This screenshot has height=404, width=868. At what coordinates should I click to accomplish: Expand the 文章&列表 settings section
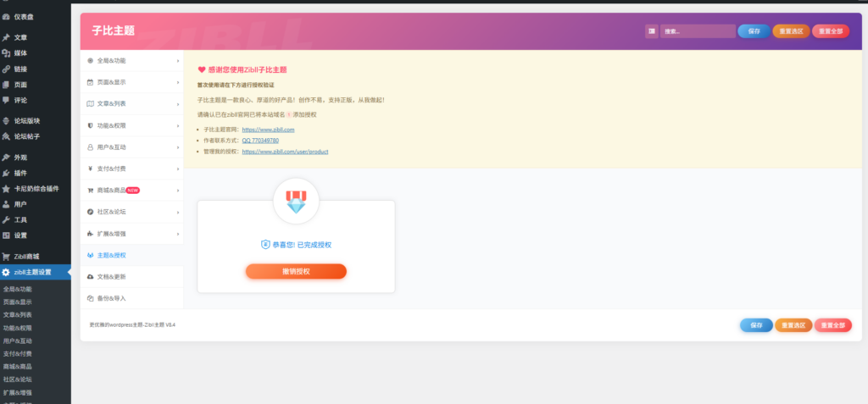(132, 104)
